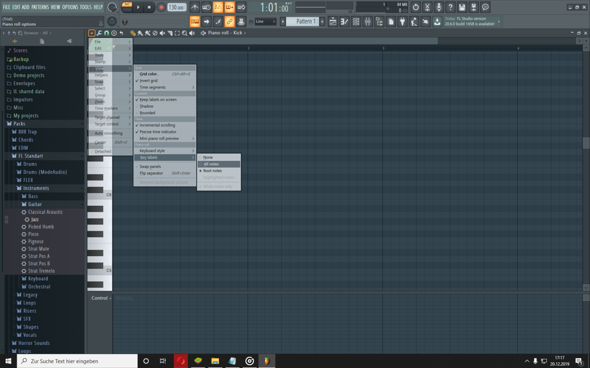This screenshot has width=590, height=368.
Task: Toggle the Rounded option
Action: (x=165, y=113)
